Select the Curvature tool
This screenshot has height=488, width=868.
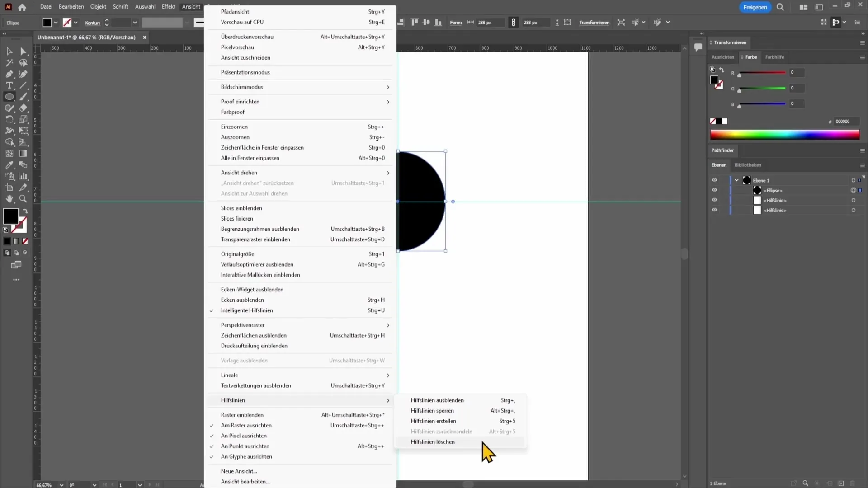[x=24, y=74]
